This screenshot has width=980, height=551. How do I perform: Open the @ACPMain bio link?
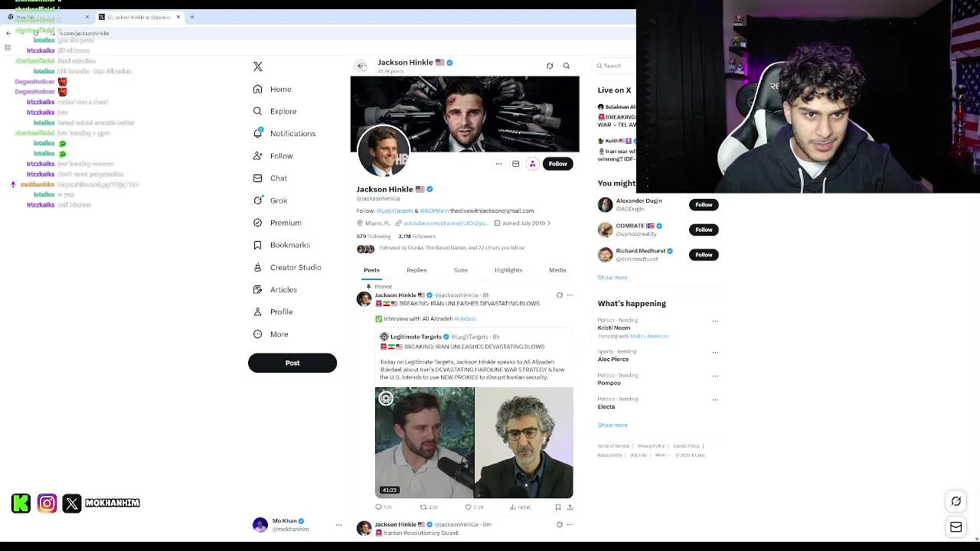click(434, 211)
